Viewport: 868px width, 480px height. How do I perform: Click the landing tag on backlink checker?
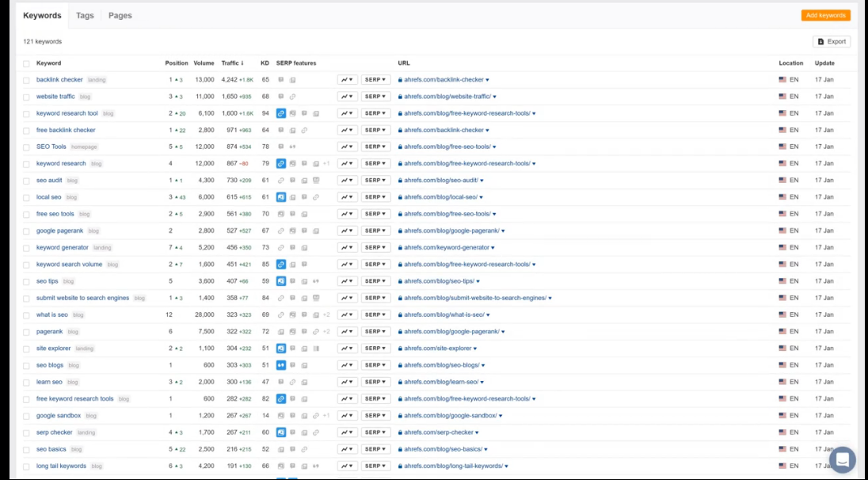click(x=97, y=80)
